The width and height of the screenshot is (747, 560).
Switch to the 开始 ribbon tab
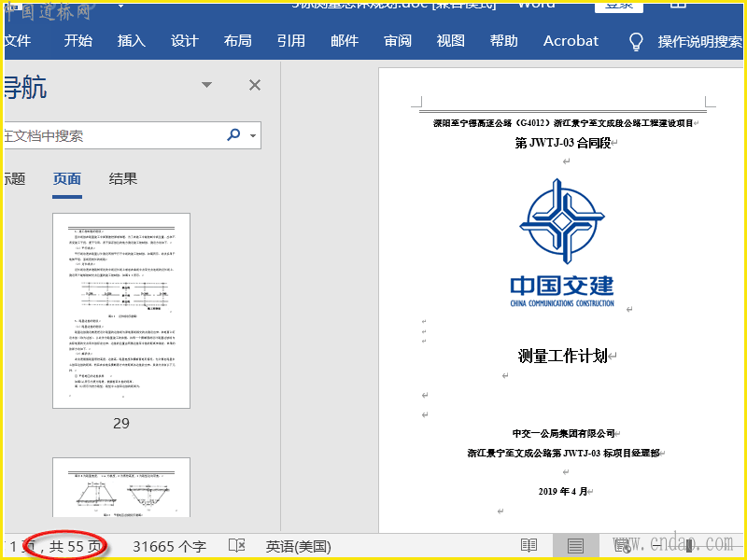(x=78, y=41)
